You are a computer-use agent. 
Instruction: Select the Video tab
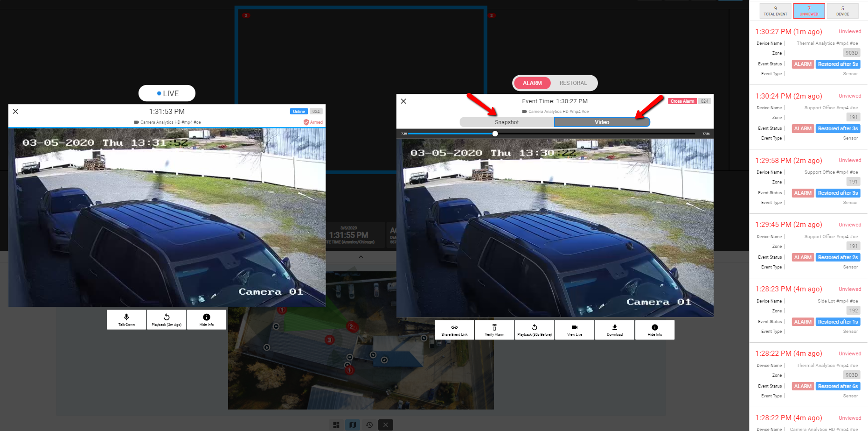602,122
